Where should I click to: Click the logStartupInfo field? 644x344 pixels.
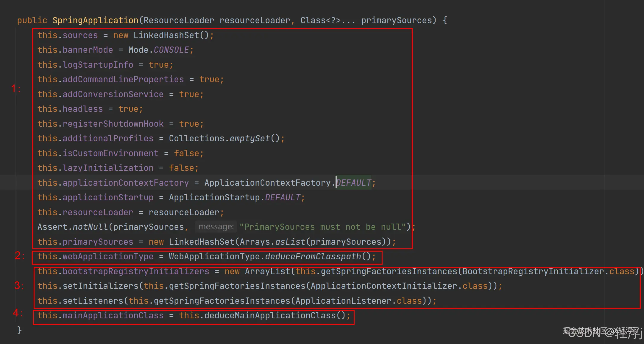click(98, 65)
